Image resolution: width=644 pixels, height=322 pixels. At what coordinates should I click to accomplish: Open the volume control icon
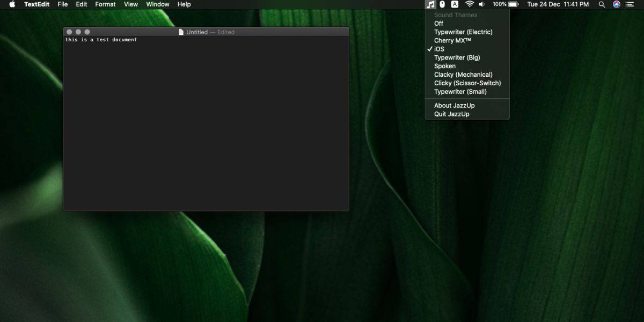481,4
